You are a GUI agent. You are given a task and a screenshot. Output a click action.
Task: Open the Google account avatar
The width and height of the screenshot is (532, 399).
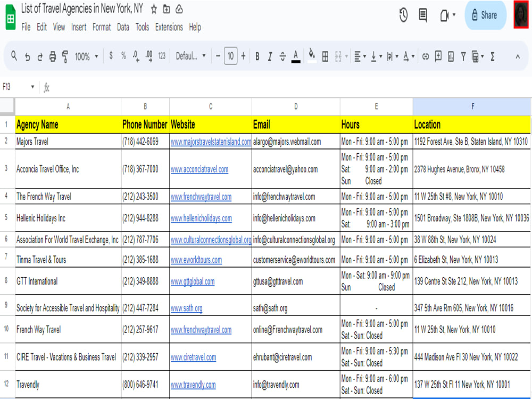(x=521, y=15)
